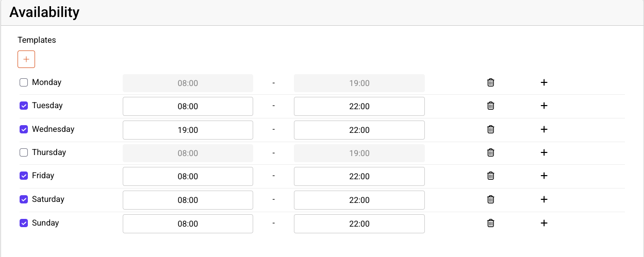Click Wednesday start time field 19:00
The height and width of the screenshot is (257, 644).
coord(188,130)
